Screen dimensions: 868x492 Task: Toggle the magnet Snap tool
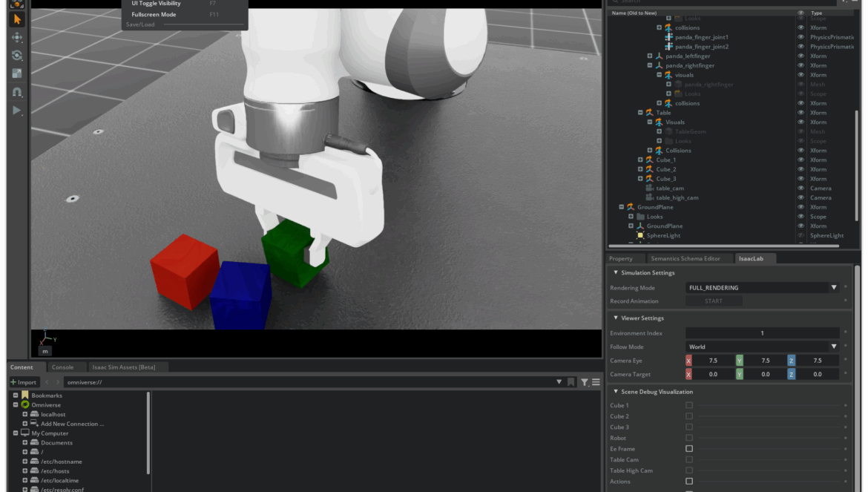[16, 93]
